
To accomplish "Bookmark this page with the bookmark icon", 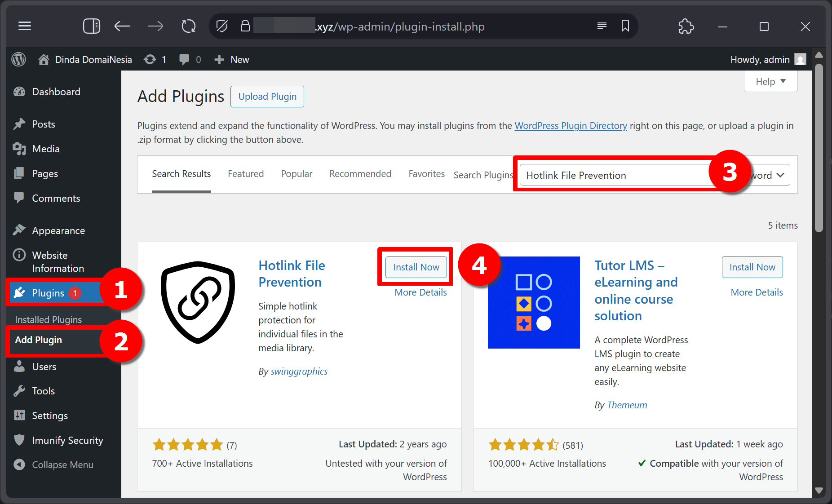I will pos(625,26).
